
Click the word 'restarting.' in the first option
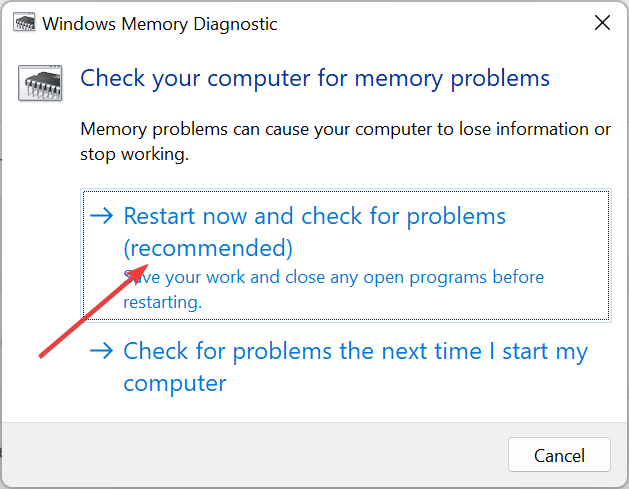(162, 302)
